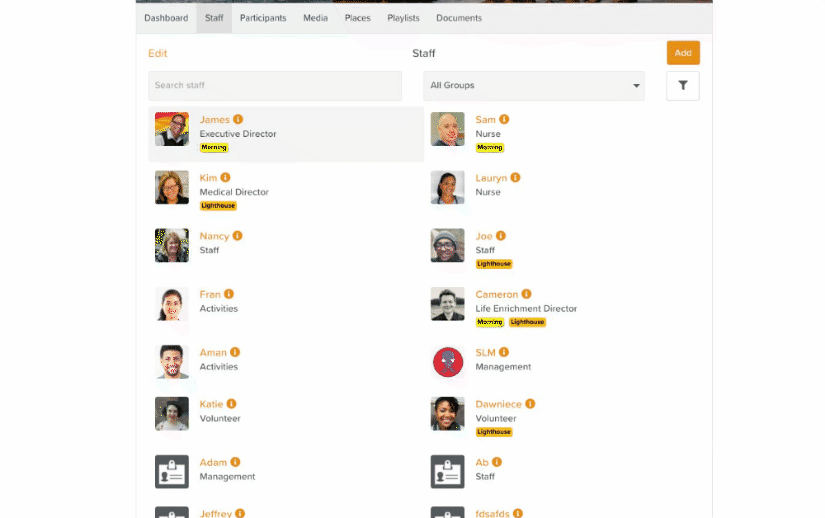Select Ab's ID badge placeholder avatar
Screen dimensions: 825x518
pos(447,472)
